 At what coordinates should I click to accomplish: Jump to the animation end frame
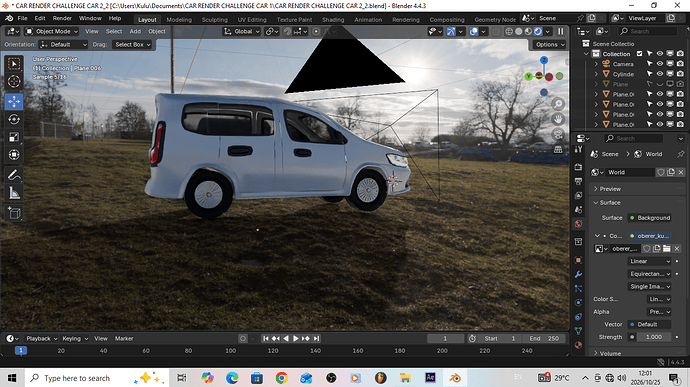click(316, 339)
